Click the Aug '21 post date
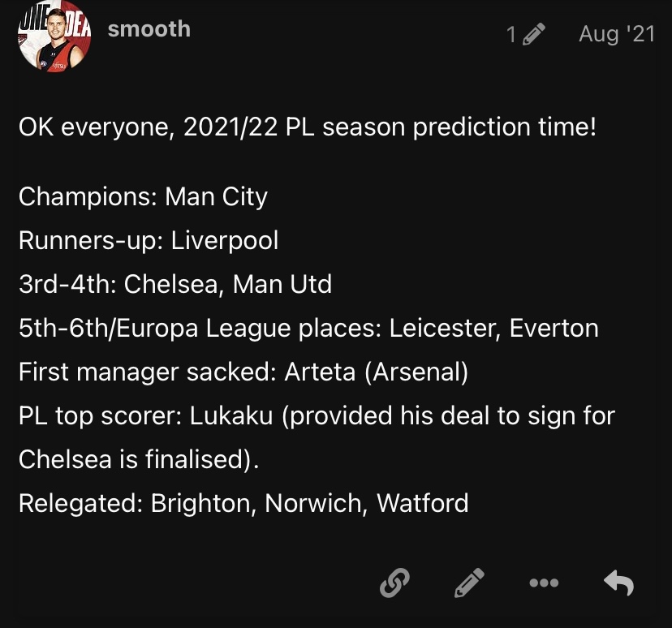672x628 pixels. (x=617, y=34)
